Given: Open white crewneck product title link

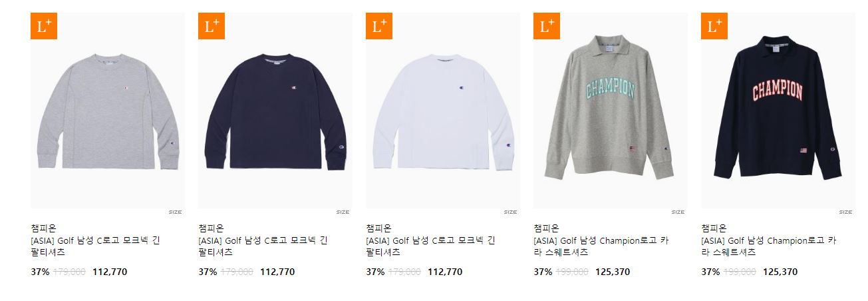Looking at the screenshot, I should [x=430, y=246].
